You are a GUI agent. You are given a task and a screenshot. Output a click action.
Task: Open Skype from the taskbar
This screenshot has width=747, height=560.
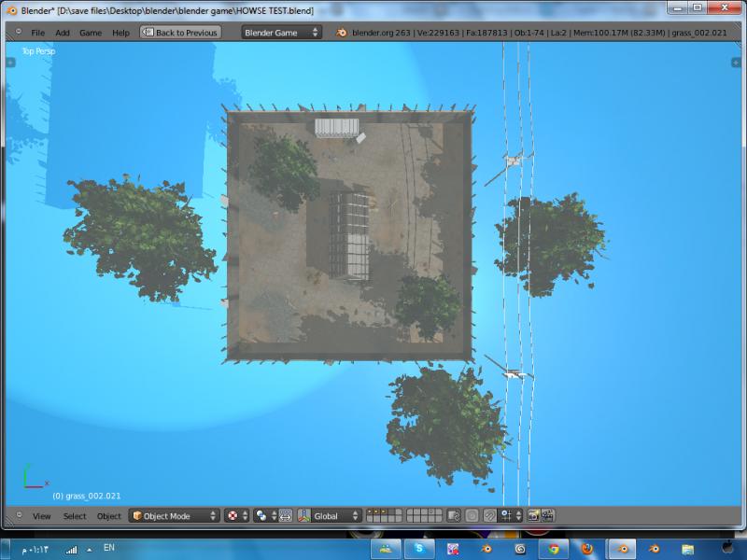coord(419,549)
